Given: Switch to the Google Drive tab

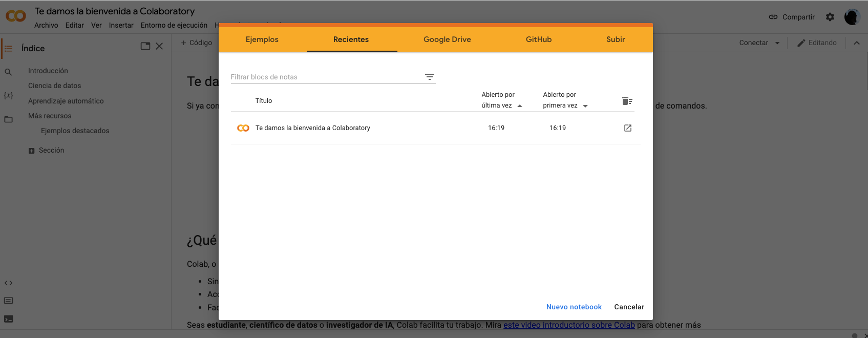Looking at the screenshot, I should point(447,39).
